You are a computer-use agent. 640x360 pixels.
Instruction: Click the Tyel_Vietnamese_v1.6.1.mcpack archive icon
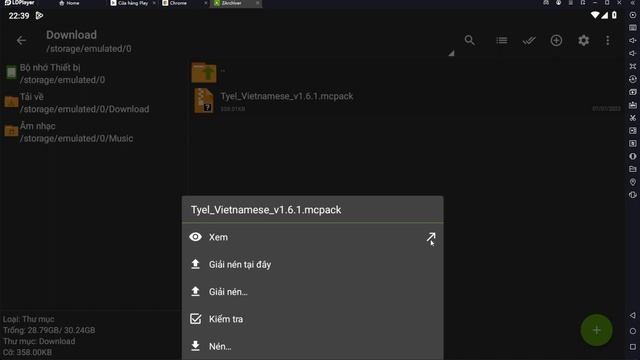pos(204,100)
